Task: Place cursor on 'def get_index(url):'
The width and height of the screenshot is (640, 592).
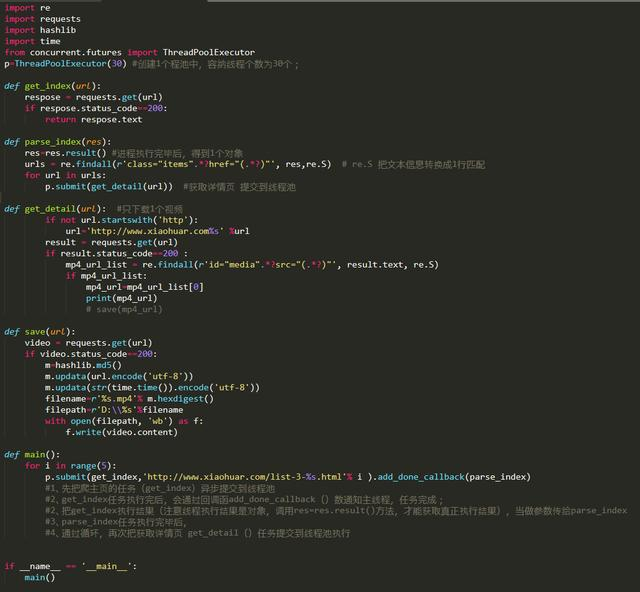Action: pos(52,86)
